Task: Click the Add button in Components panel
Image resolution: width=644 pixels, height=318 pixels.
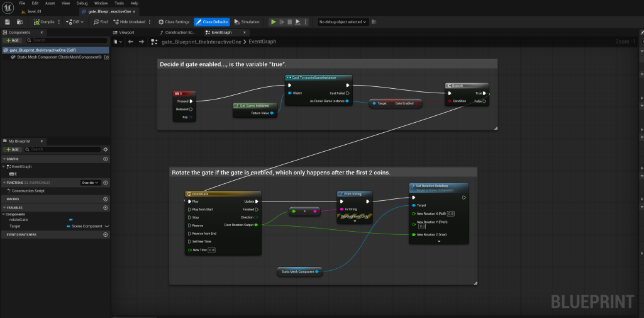Action: click(x=12, y=40)
